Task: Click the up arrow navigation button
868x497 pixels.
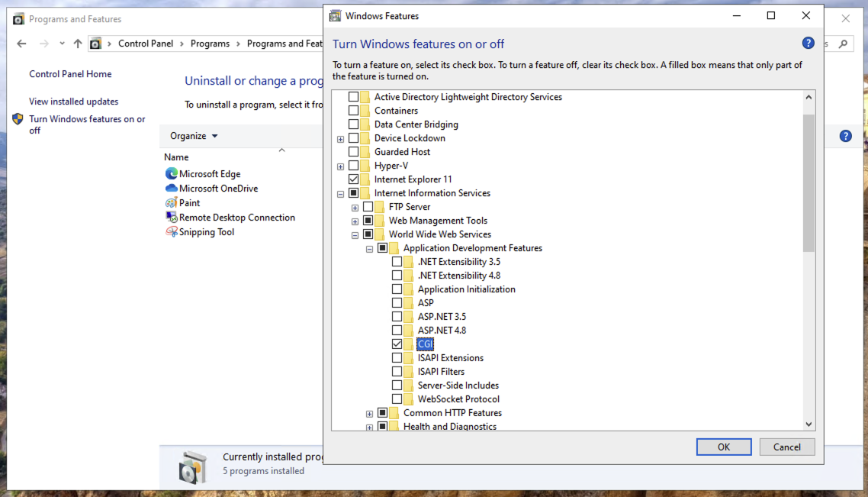Action: [78, 44]
